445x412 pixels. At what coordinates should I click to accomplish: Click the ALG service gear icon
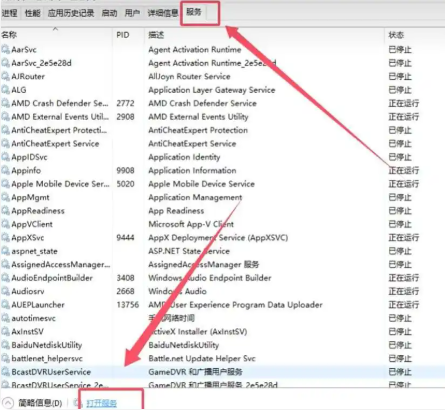pos(5,90)
